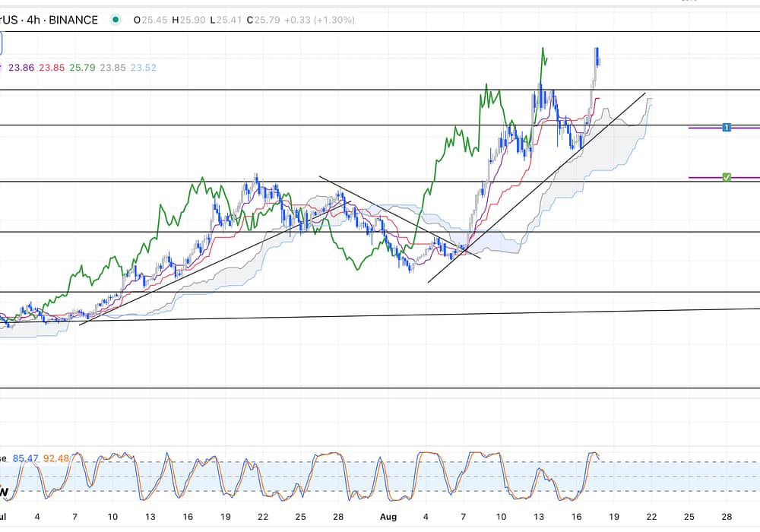The width and height of the screenshot is (760, 532).
Task: Click the green market status dot
Action: (115, 20)
